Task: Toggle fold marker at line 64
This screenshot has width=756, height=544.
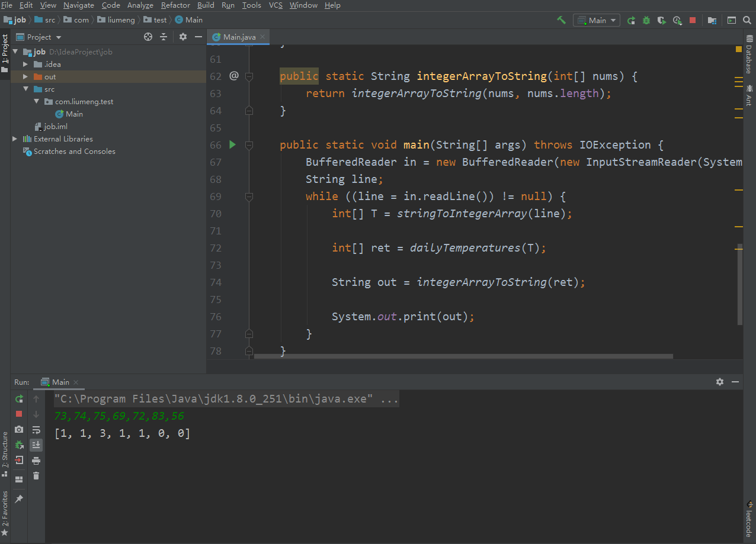Action: click(x=249, y=111)
